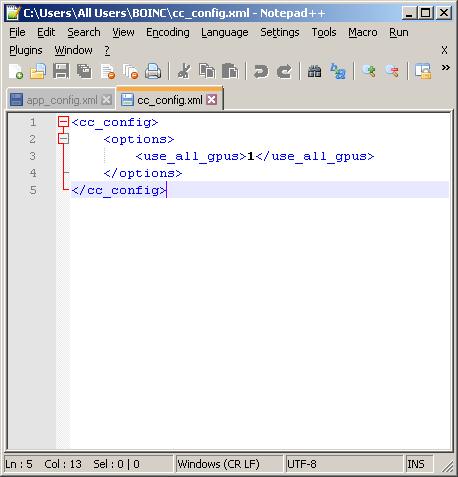Open the ? help menu
The width and height of the screenshot is (458, 477).
(x=107, y=50)
